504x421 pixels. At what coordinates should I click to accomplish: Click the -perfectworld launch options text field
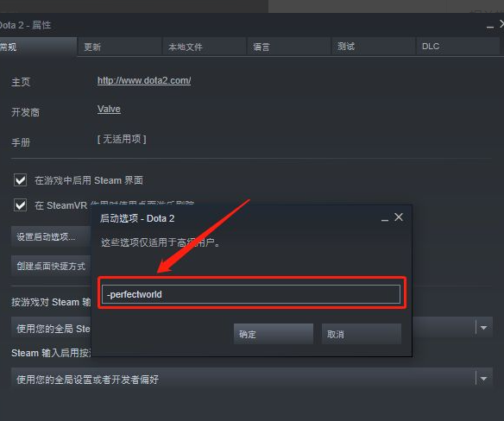pyautogui.click(x=251, y=294)
